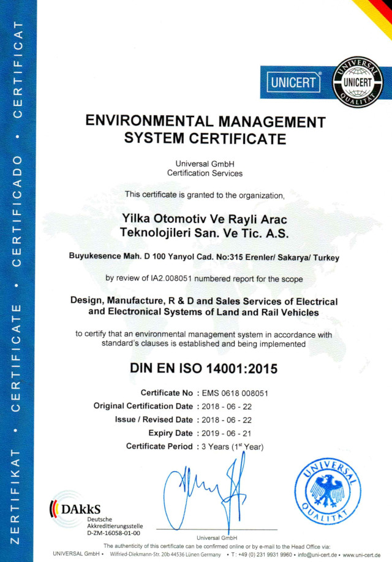Click the phone number '+49 (0) 231 9931 9960'
Viewport: 392px width, 562px height.
coord(265,555)
